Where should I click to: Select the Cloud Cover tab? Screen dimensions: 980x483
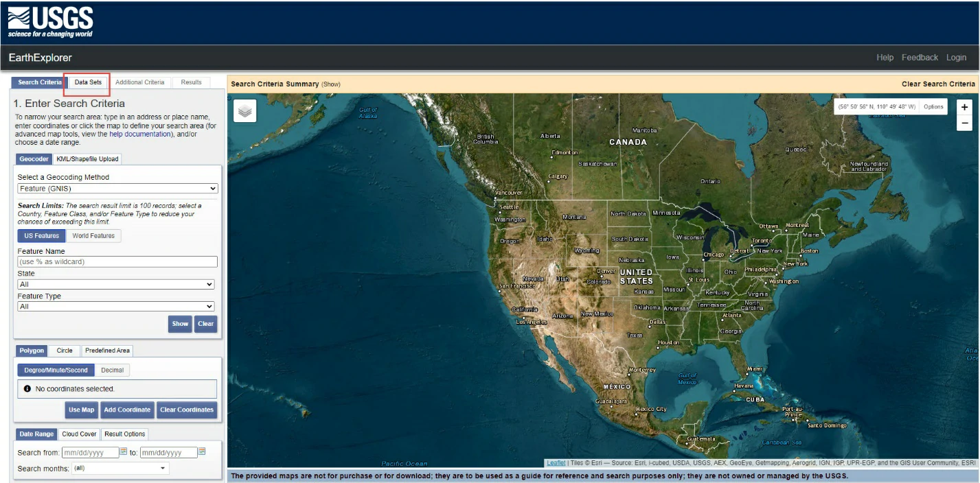(79, 434)
